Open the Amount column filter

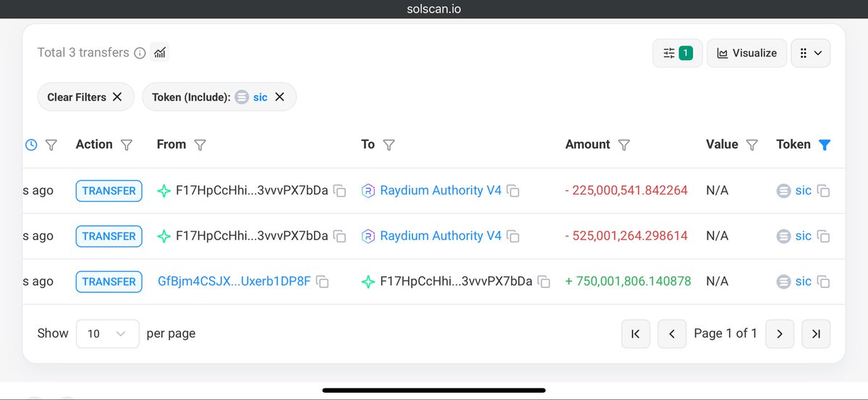click(x=624, y=145)
